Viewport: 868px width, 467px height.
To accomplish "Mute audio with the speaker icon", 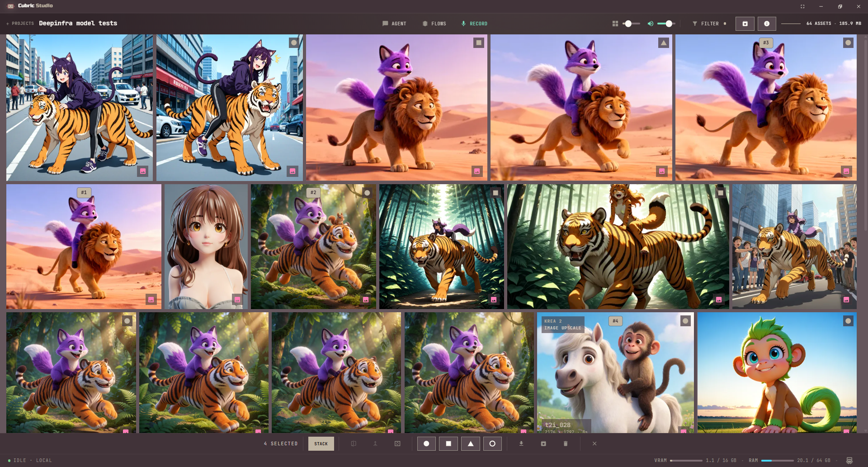I will [650, 24].
